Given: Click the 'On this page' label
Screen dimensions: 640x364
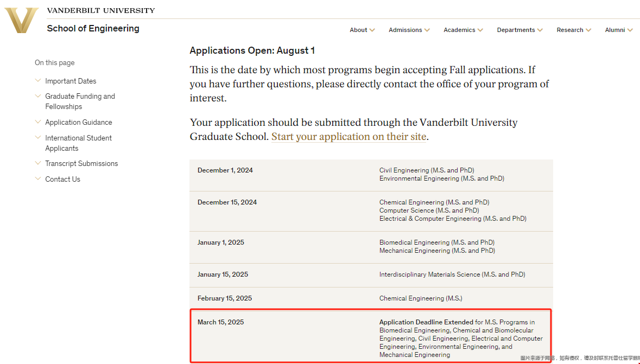Looking at the screenshot, I should pos(55,63).
